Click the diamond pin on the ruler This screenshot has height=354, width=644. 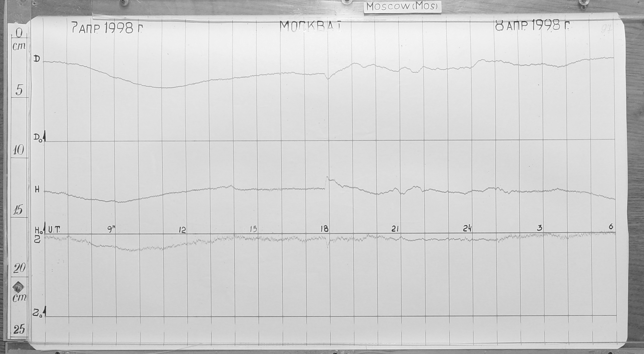[19, 287]
